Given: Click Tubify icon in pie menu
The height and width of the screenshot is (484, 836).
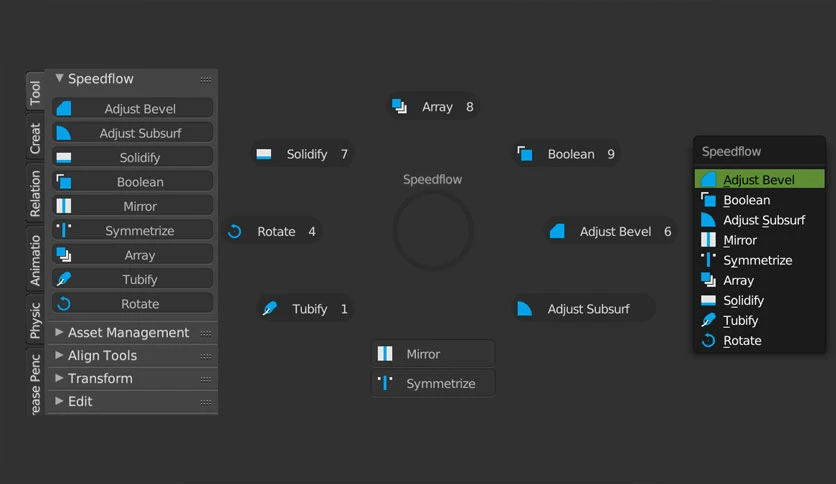Looking at the screenshot, I should [x=270, y=309].
